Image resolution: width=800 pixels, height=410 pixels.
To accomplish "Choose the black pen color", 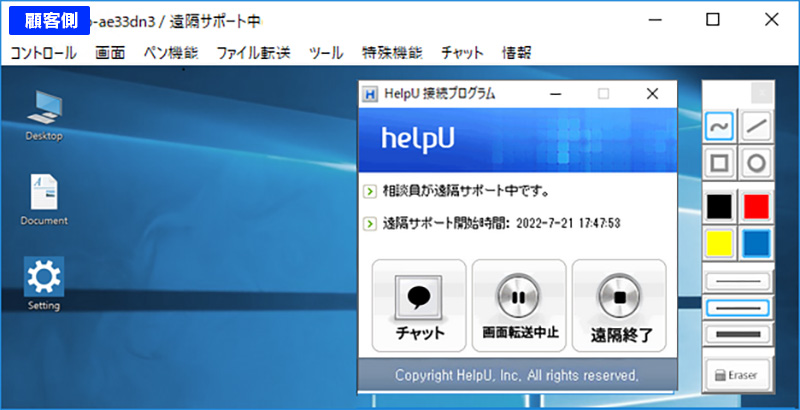I will [719, 207].
